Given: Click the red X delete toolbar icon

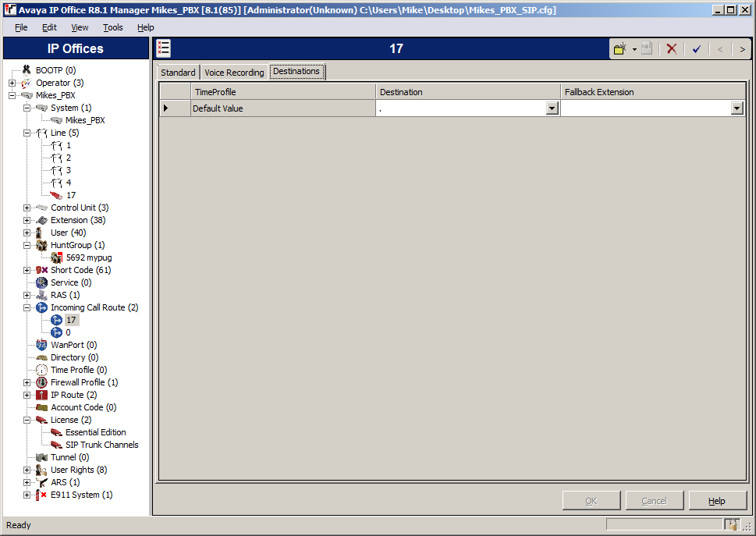Looking at the screenshot, I should [672, 48].
